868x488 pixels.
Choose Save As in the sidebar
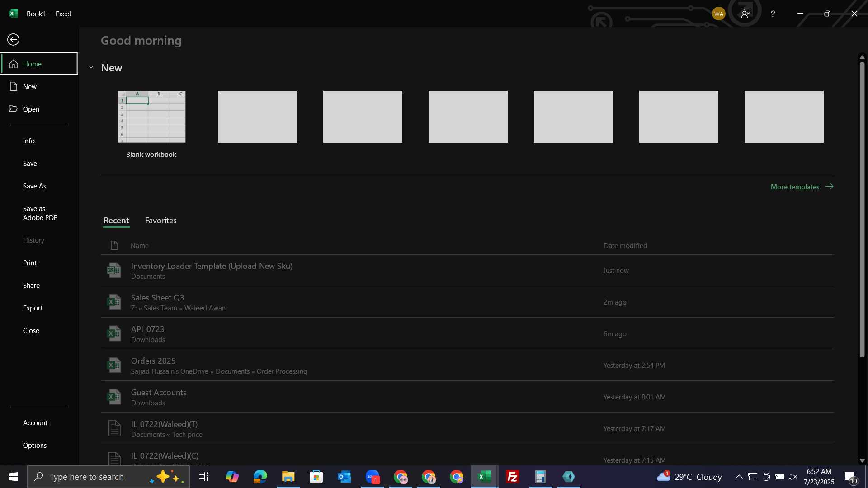(x=39, y=186)
